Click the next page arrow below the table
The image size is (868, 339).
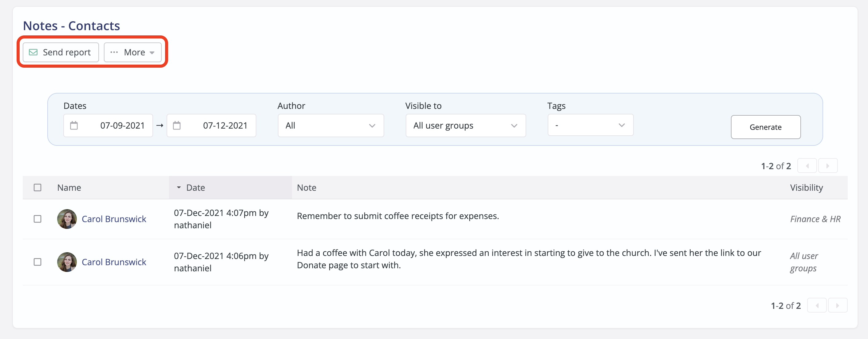[x=838, y=305]
